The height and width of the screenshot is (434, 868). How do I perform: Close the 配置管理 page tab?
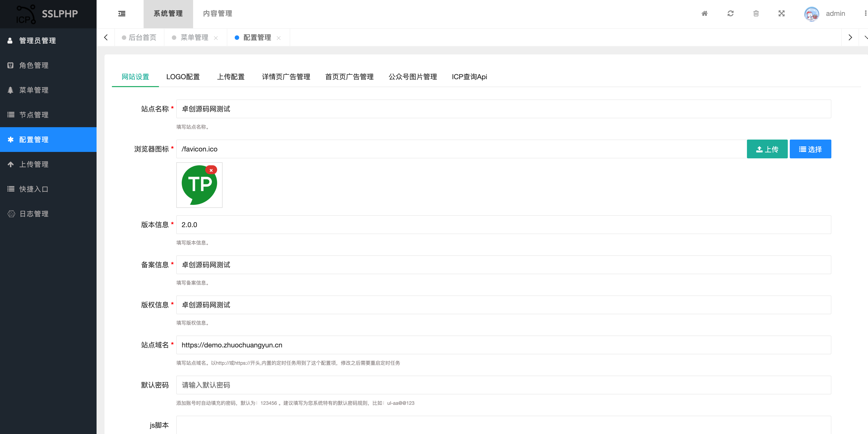click(278, 38)
